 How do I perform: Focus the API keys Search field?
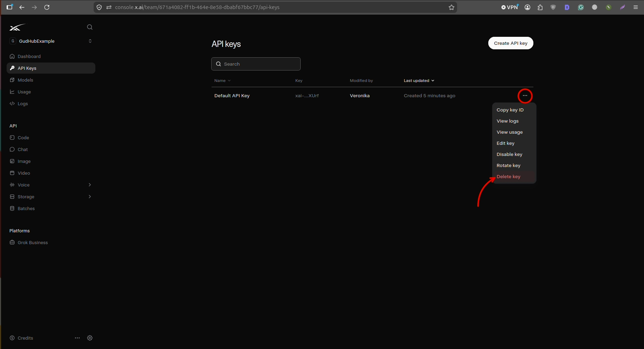coord(256,64)
